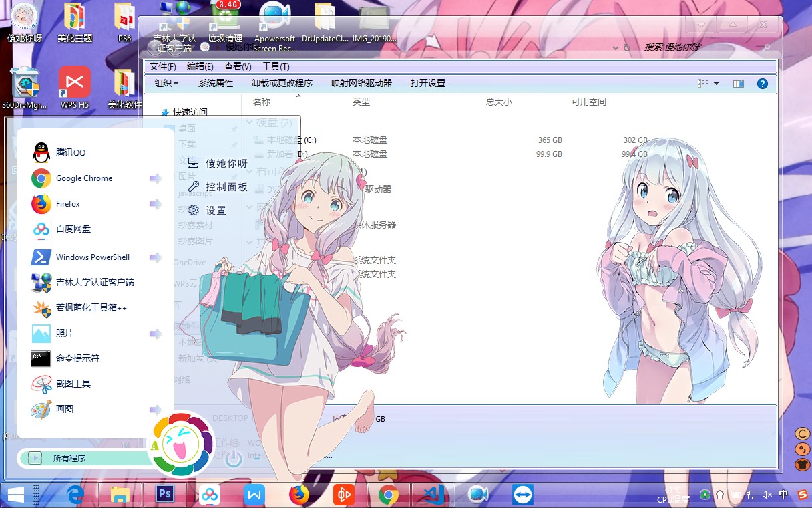Expand the Firefox submenu arrow

pos(156,204)
